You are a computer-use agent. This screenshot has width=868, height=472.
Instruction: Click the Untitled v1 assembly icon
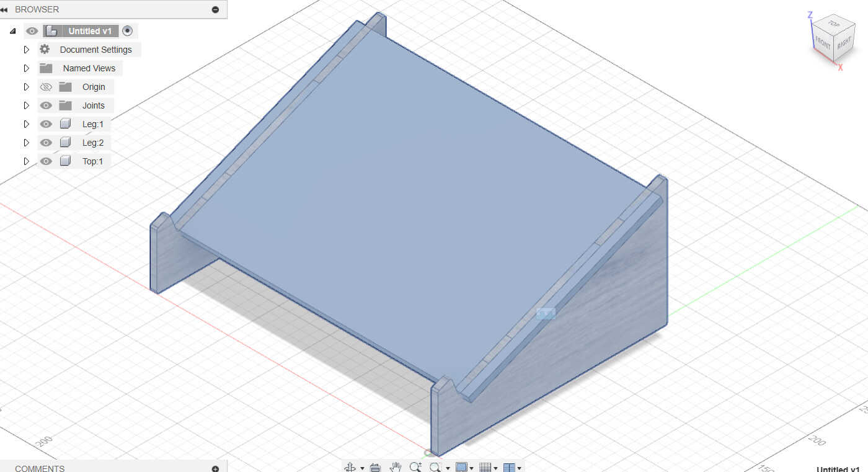[x=52, y=31]
